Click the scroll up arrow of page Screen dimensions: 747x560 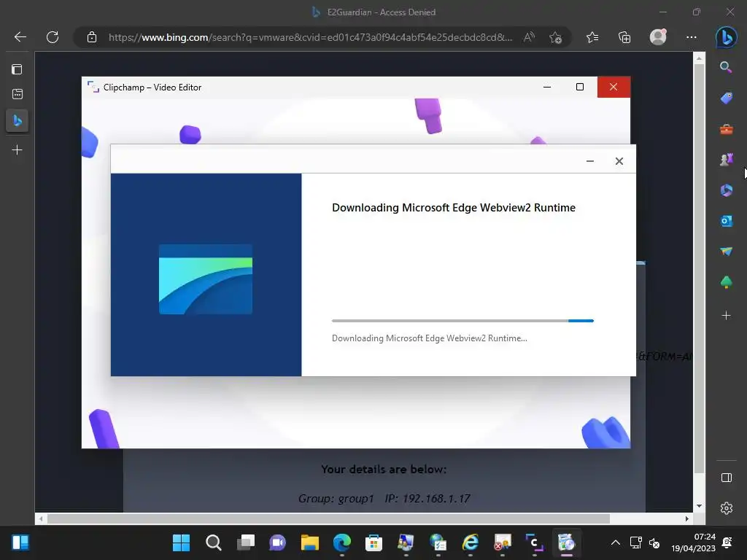click(x=699, y=58)
